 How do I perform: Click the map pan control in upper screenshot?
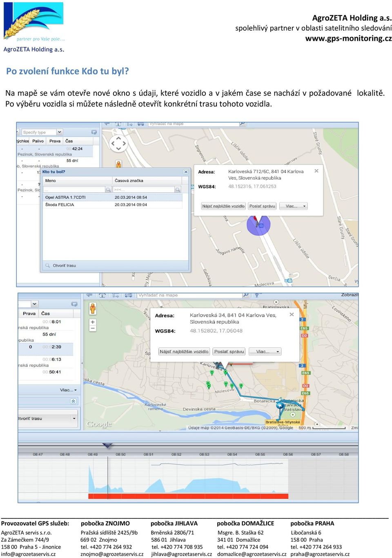(x=118, y=144)
